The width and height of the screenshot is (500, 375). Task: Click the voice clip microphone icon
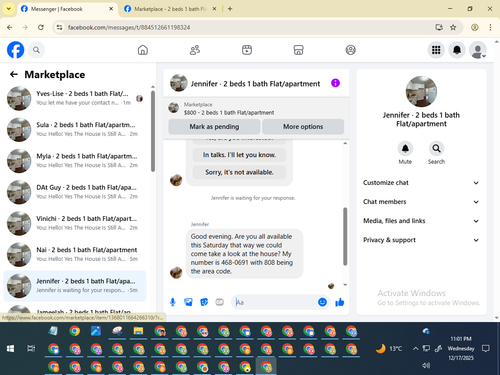click(x=173, y=302)
